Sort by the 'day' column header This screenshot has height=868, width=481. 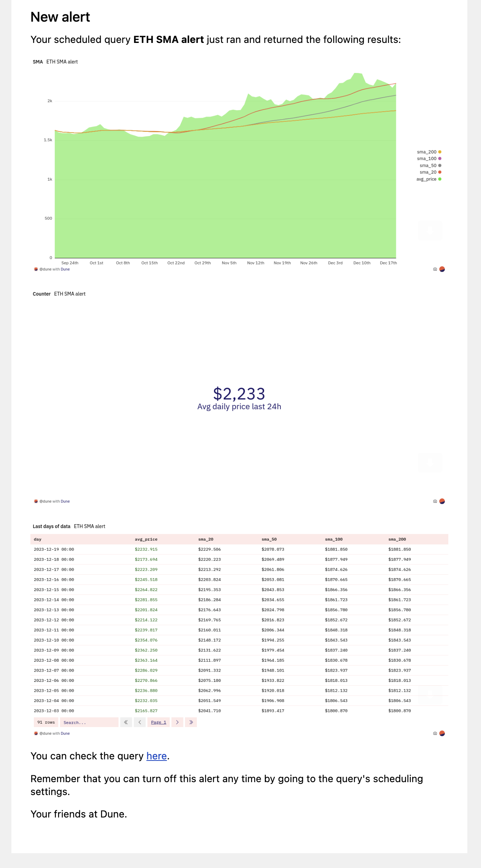38,539
